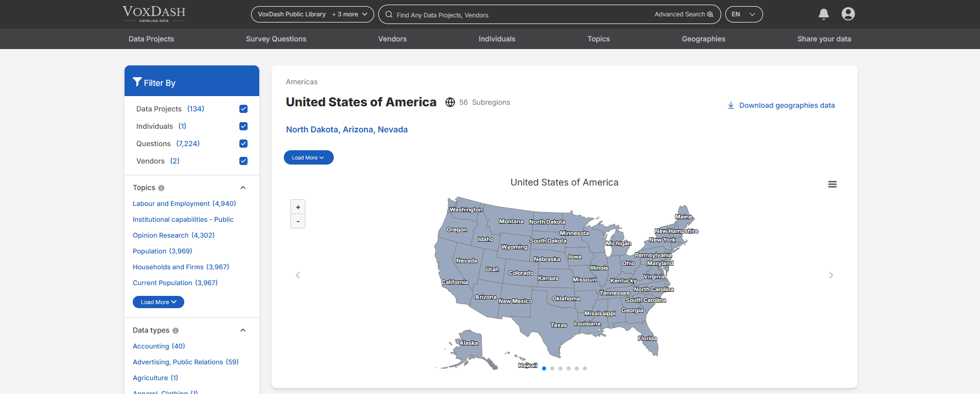Image resolution: width=980 pixels, height=394 pixels.
Task: Click the globe icon beside 56 Subregions
Action: 450,102
